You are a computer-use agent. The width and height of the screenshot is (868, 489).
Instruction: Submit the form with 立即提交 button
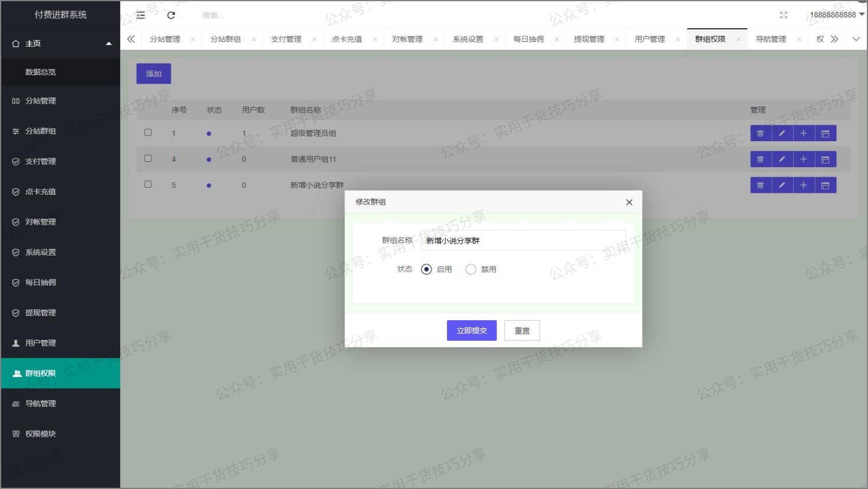coord(471,330)
